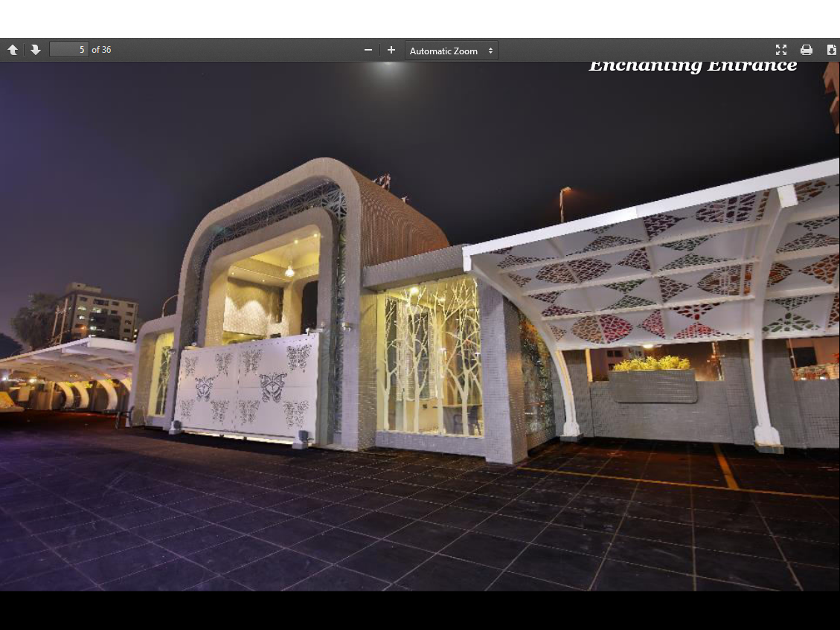The image size is (840, 630).
Task: Download the PDF file
Action: [831, 50]
